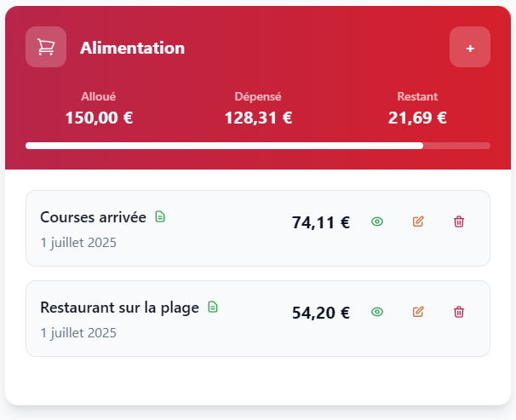Click the Dépensé 128,31 € amount

click(x=258, y=118)
